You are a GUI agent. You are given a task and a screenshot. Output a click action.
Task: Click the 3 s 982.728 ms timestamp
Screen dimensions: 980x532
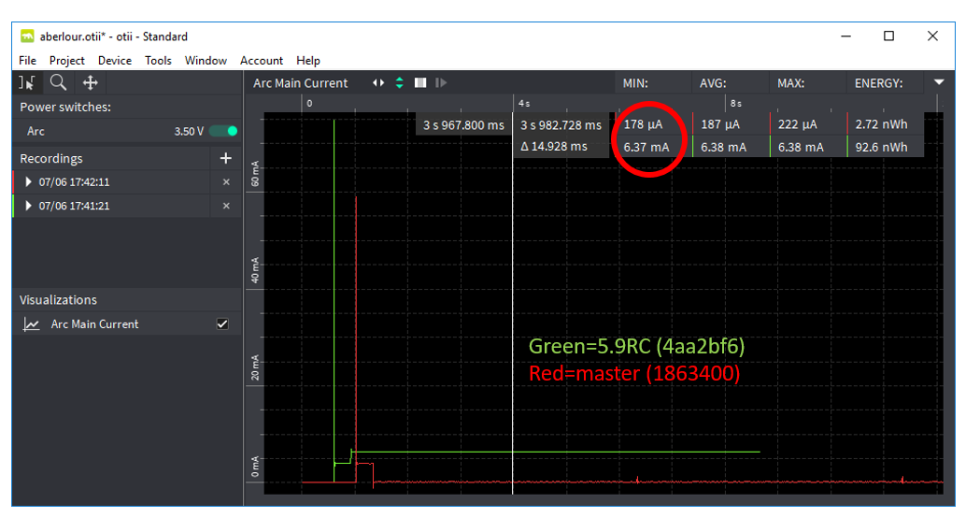[x=561, y=125]
